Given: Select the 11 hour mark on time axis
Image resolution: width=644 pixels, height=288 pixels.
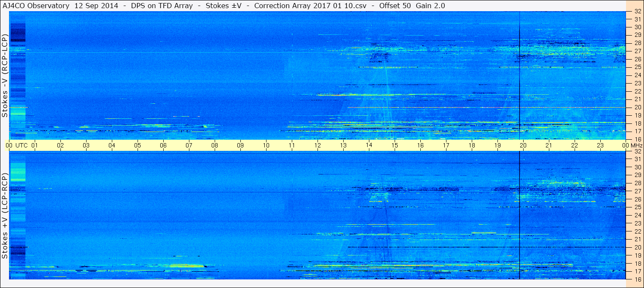Looking at the screenshot, I should pos(292,145).
